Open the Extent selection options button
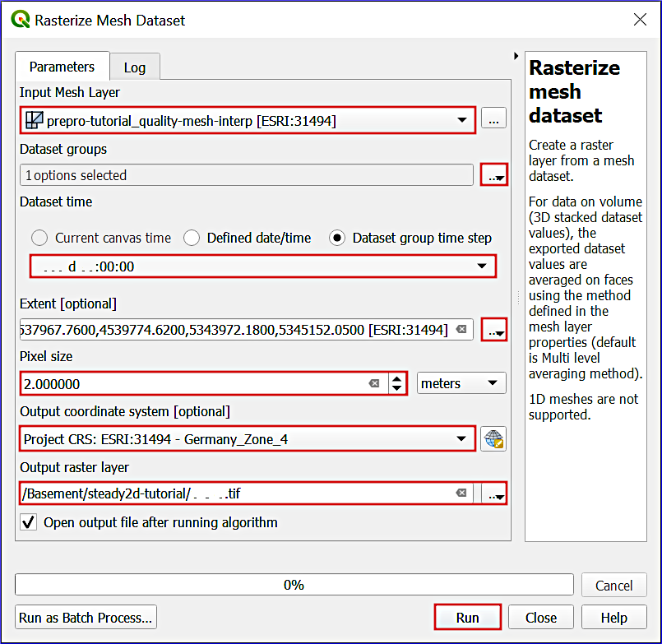The height and width of the screenshot is (644, 662). click(493, 329)
